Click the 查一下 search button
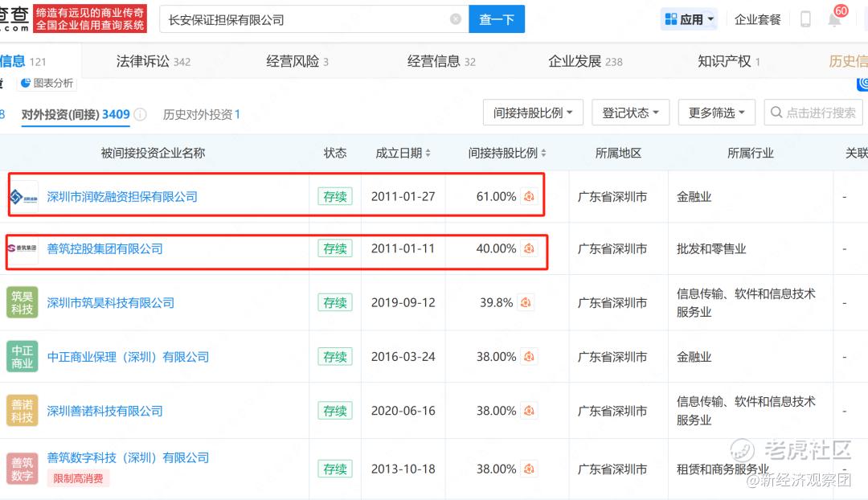868x500 pixels. [x=497, y=19]
